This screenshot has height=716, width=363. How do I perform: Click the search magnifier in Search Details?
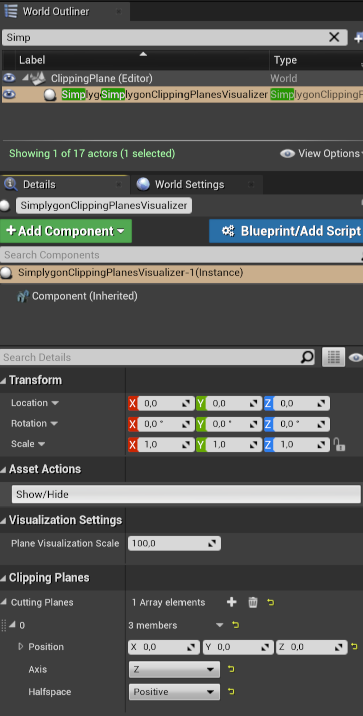[x=307, y=357]
